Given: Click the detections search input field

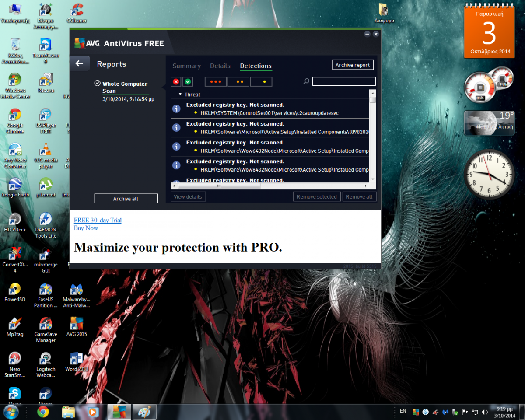Looking at the screenshot, I should coord(344,81).
